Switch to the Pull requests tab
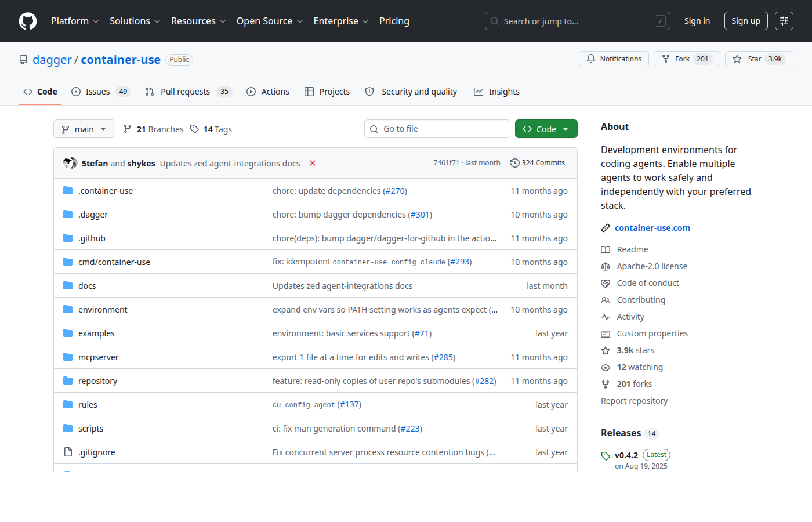The width and height of the screenshot is (812, 522). click(188, 92)
